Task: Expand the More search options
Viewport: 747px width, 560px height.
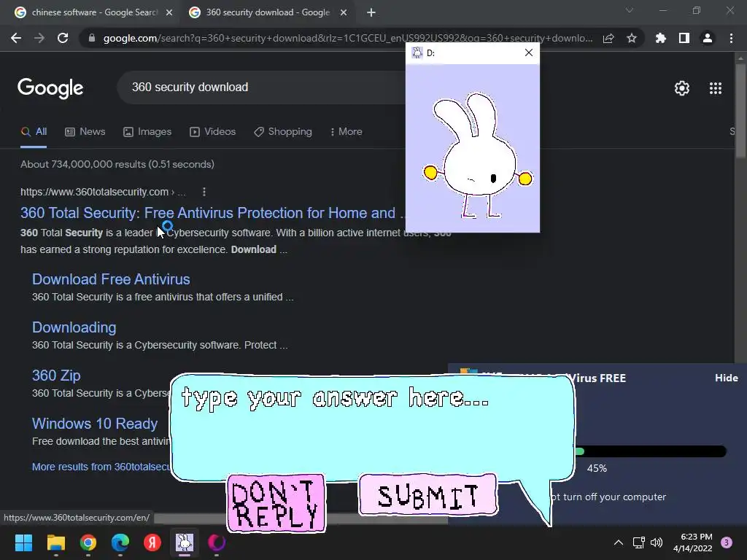Action: click(347, 132)
